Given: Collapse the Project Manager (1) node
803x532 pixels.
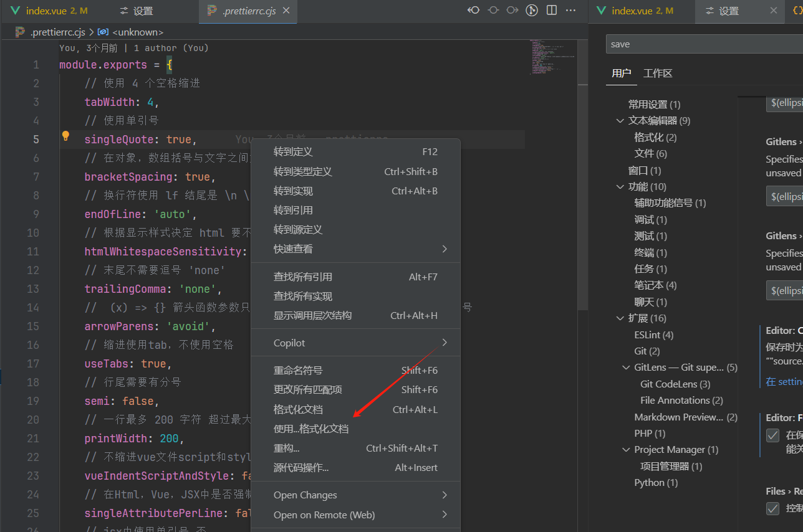Looking at the screenshot, I should pos(626,450).
